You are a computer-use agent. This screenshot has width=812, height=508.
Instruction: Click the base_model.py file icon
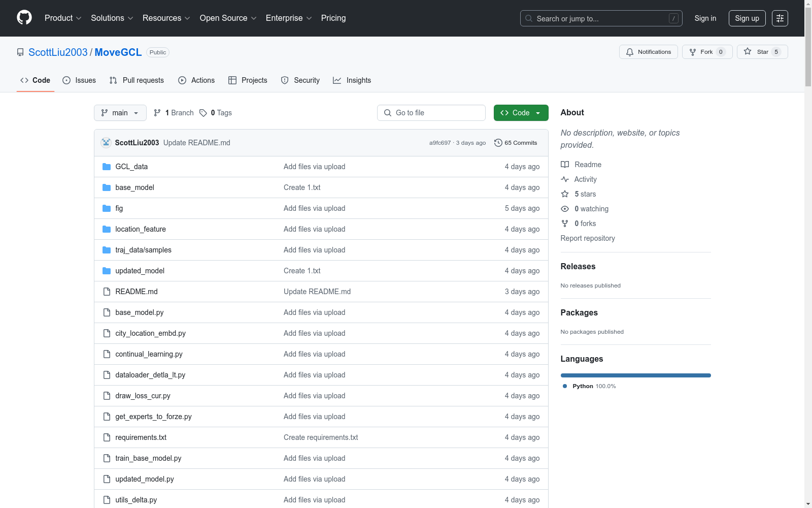[107, 312]
